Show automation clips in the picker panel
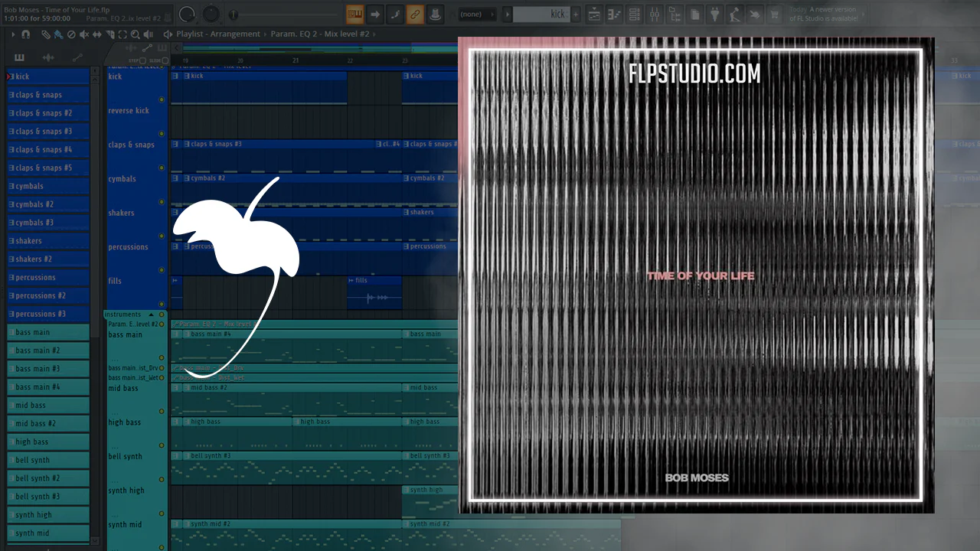The width and height of the screenshot is (980, 551). 77,57
